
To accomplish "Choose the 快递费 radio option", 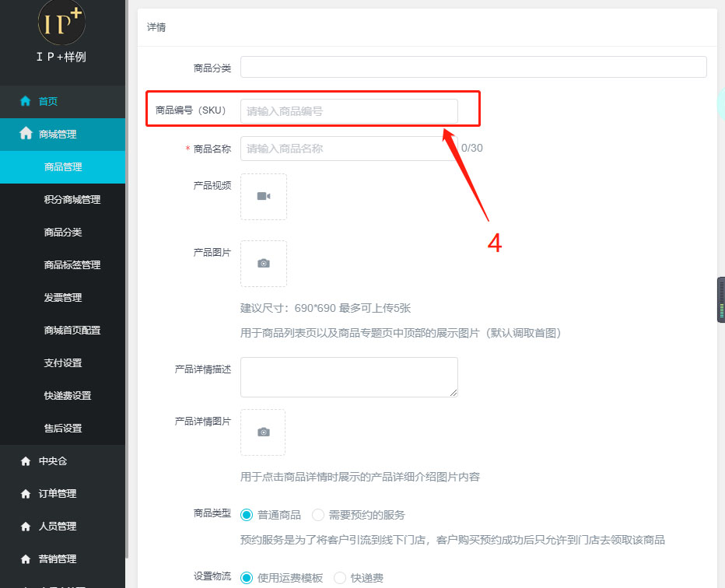I will 340,578.
